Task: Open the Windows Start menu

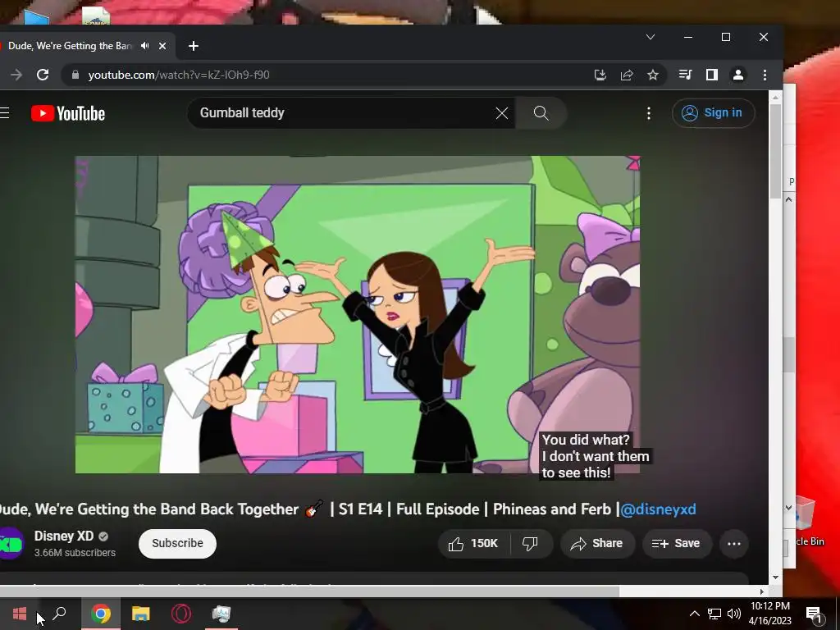Action: 20,614
